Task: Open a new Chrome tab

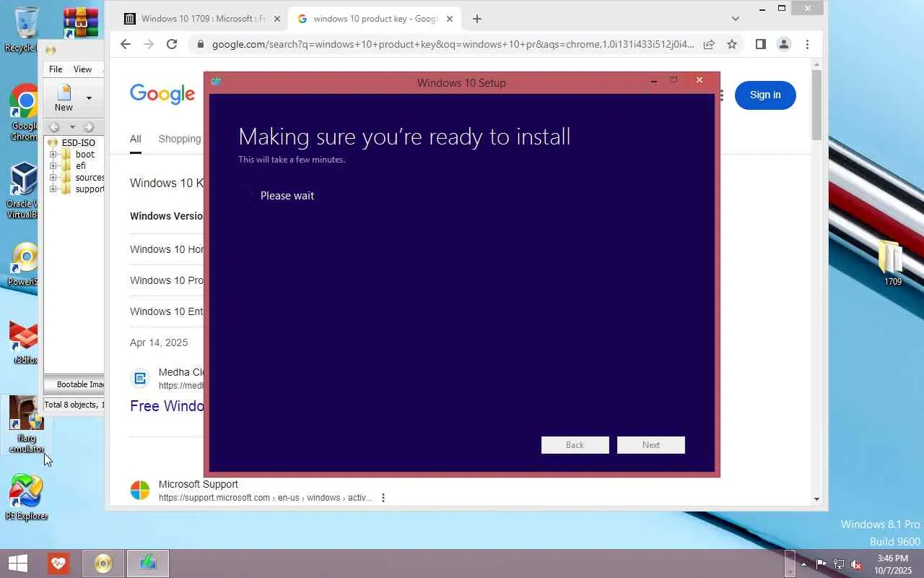Action: coord(476,19)
